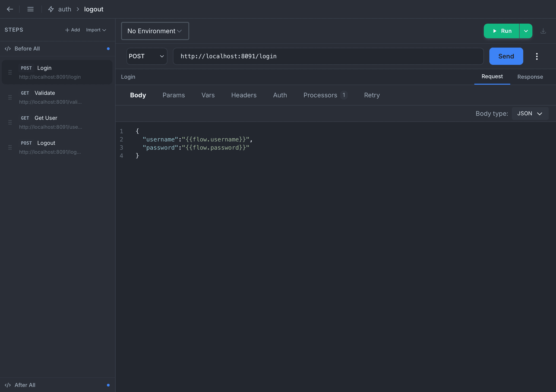Select the Request tab

(x=492, y=77)
